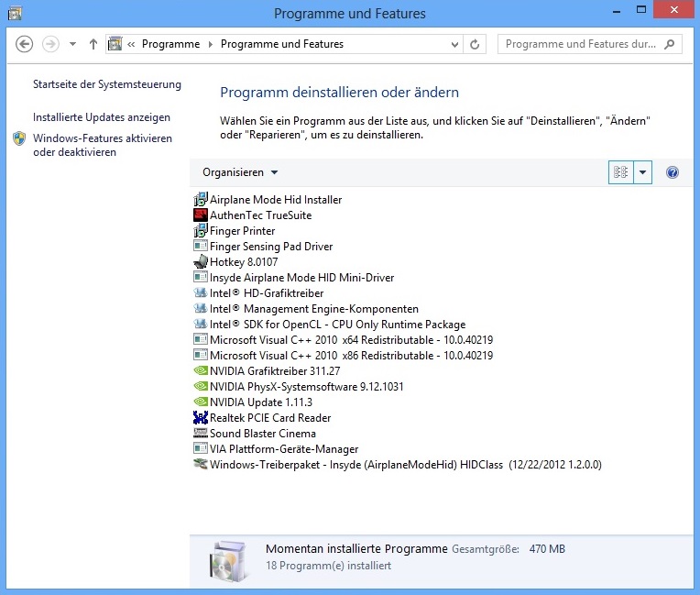This screenshot has width=700, height=595.
Task: Open Windows-Features aktivieren oder deaktivieren link
Action: (x=103, y=145)
